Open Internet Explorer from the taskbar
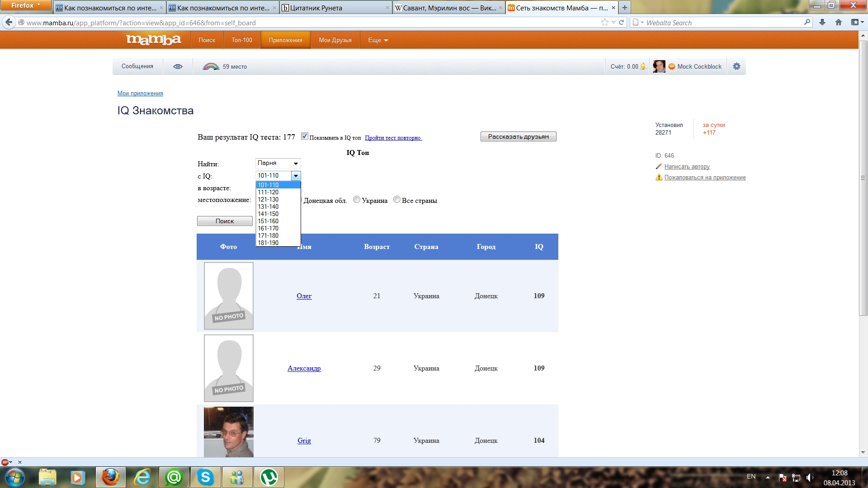This screenshot has height=488, width=868. (142, 477)
